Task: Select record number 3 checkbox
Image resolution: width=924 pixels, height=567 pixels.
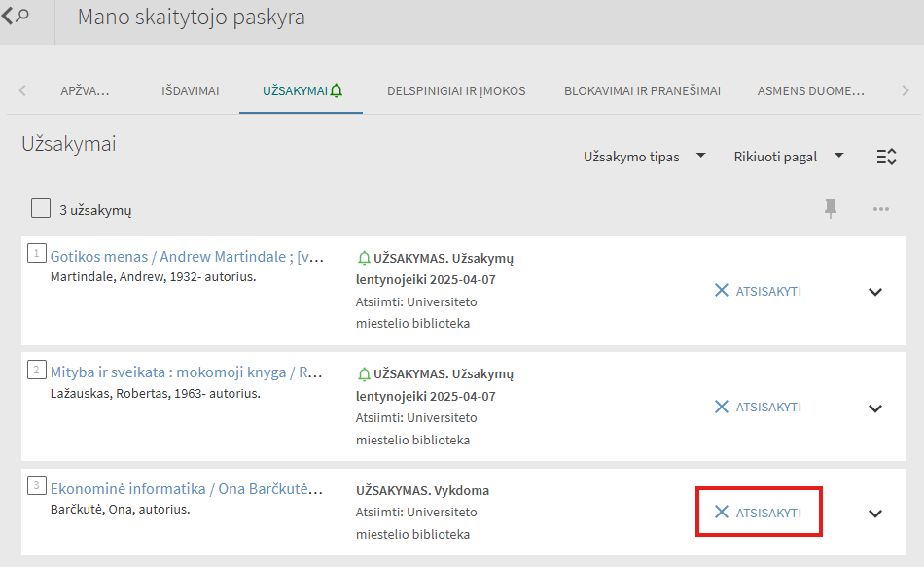Action: (x=37, y=485)
